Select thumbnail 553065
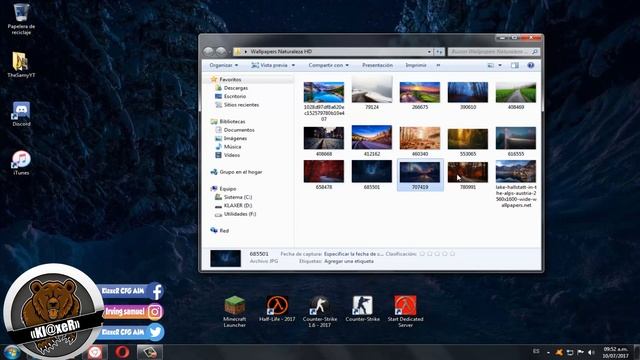The width and height of the screenshot is (640, 360). point(468,142)
